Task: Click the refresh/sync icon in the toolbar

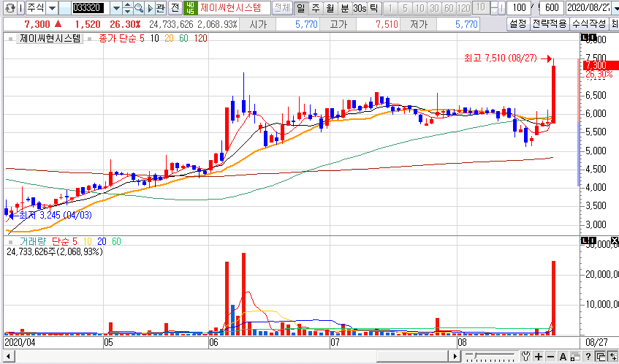Action: 10,7
